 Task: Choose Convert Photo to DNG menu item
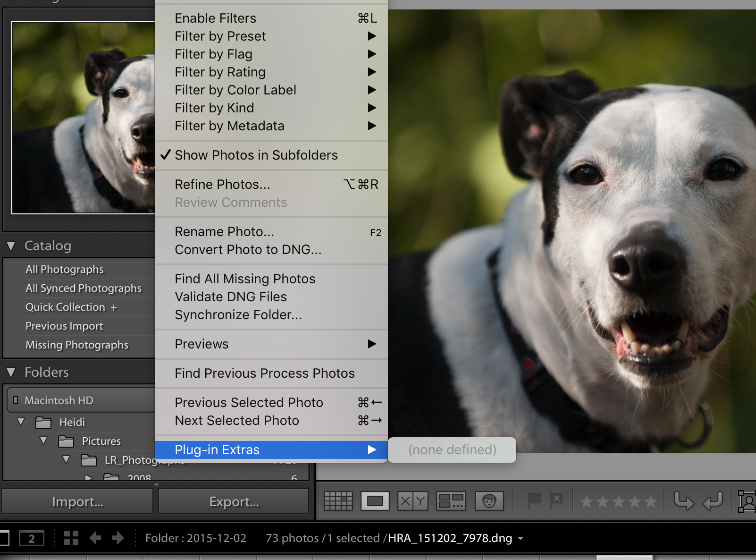click(x=248, y=250)
